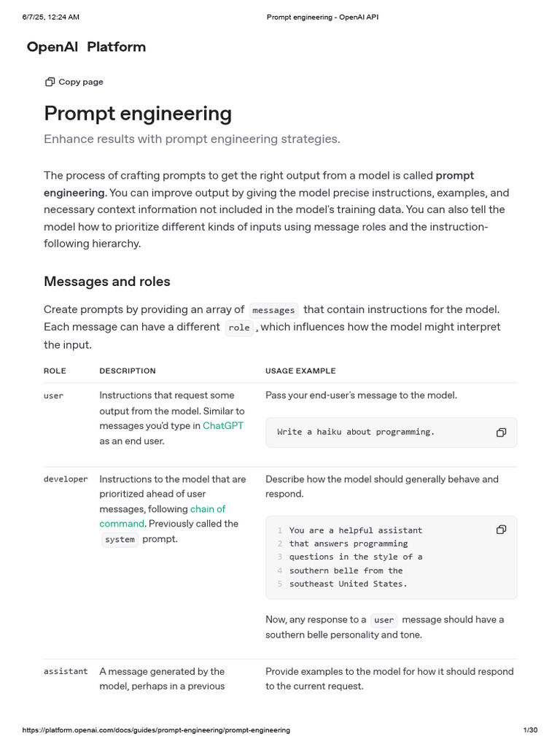The height and width of the screenshot is (747, 560).
Task: Click the USAGE EXAMPLE column header
Action: (300, 371)
